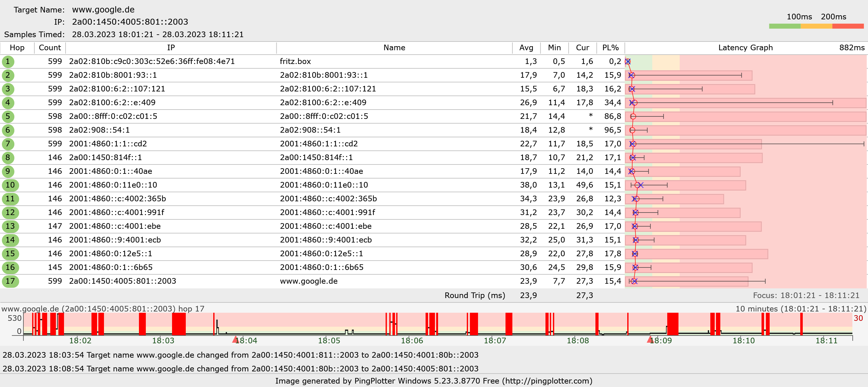Click the 18:03:54 target changed log entry
Screen dimensions: 868x387
coord(240,355)
